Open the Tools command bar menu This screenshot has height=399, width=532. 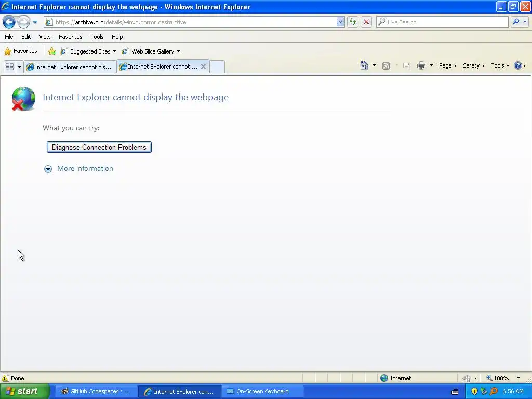tap(500, 65)
